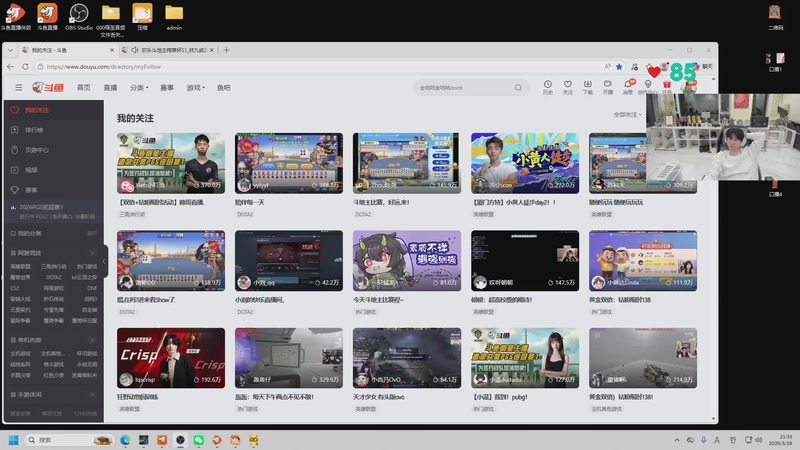The width and height of the screenshot is (800, 450).
Task: Click the Douyu logo
Action: tap(48, 88)
